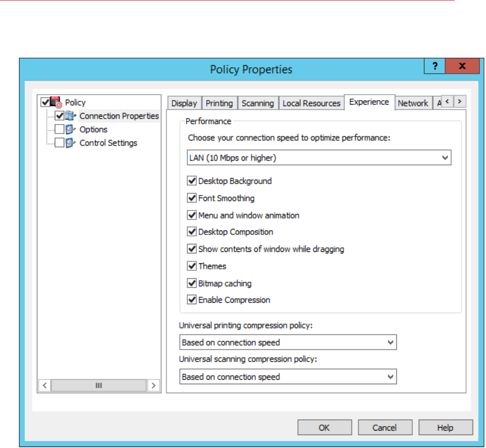
Task: Switch to the Printing tab
Action: click(220, 103)
